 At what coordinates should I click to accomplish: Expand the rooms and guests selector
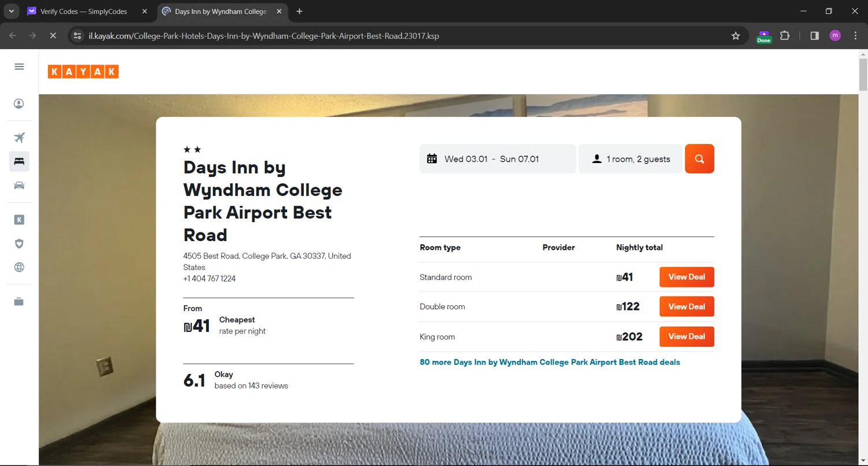(x=630, y=159)
